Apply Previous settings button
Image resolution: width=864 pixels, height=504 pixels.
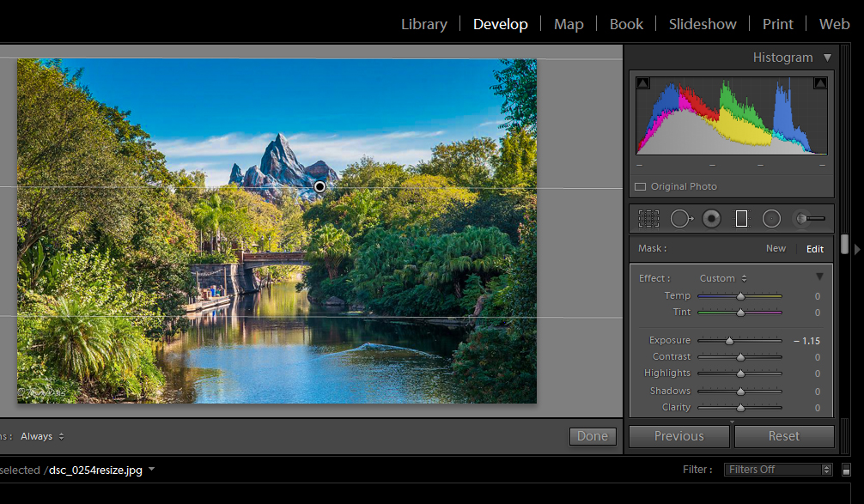678,436
